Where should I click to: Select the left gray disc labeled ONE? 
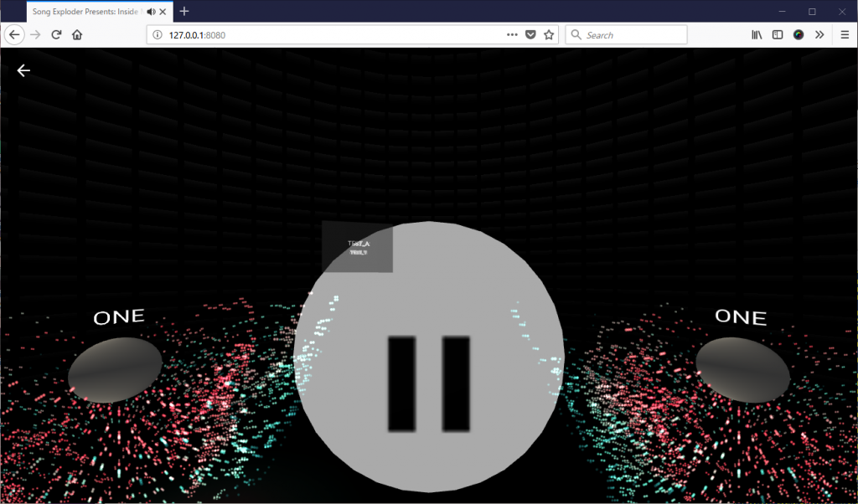coord(115,369)
